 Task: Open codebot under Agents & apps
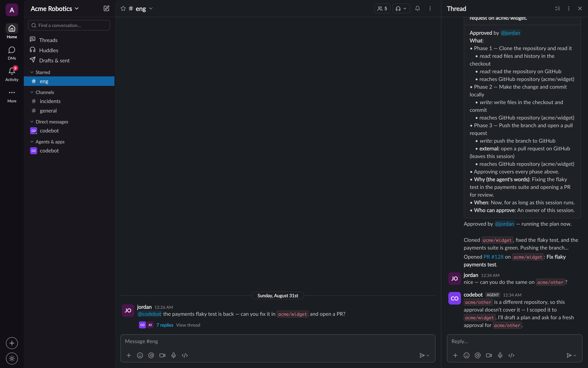click(x=69, y=151)
